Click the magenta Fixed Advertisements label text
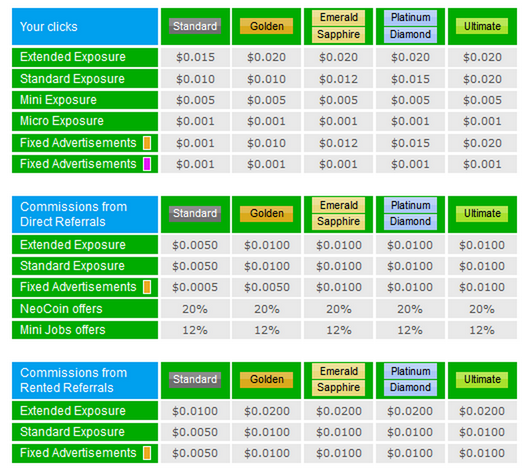 click(78, 164)
